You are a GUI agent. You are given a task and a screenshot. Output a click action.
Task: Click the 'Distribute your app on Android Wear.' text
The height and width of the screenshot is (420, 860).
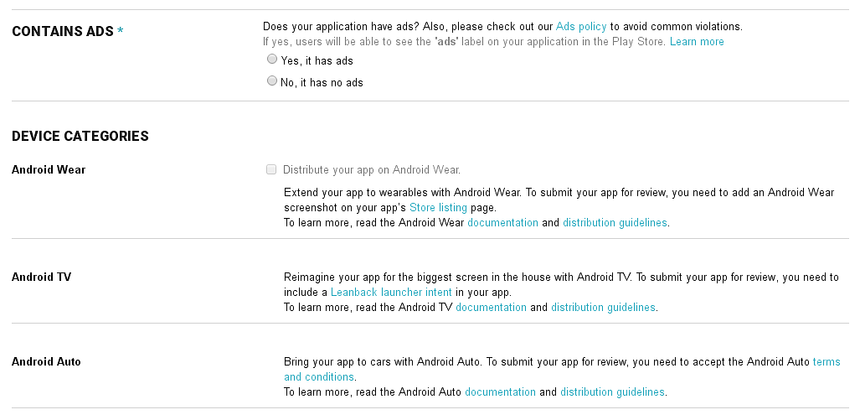coord(372,170)
